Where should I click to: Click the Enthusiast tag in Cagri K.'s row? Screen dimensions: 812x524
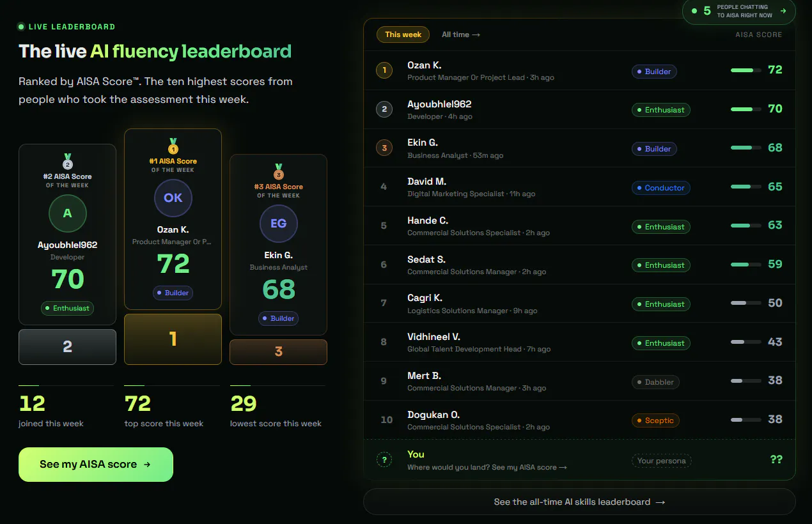(x=661, y=304)
